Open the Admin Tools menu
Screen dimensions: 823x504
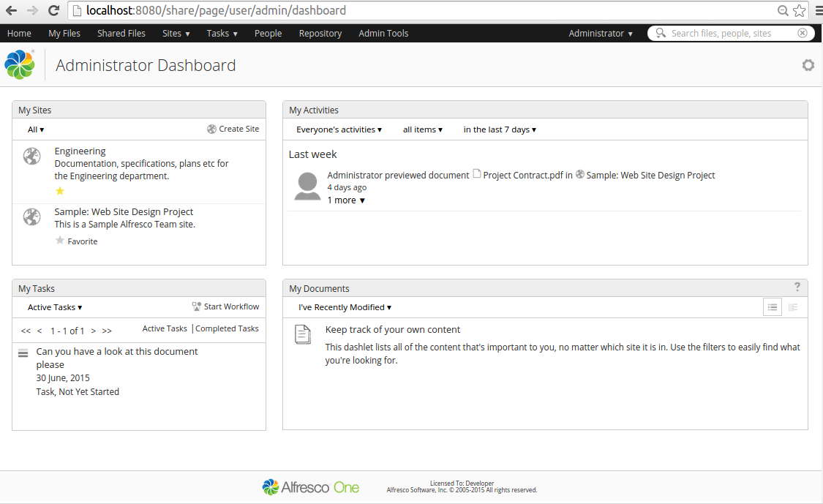tap(383, 33)
